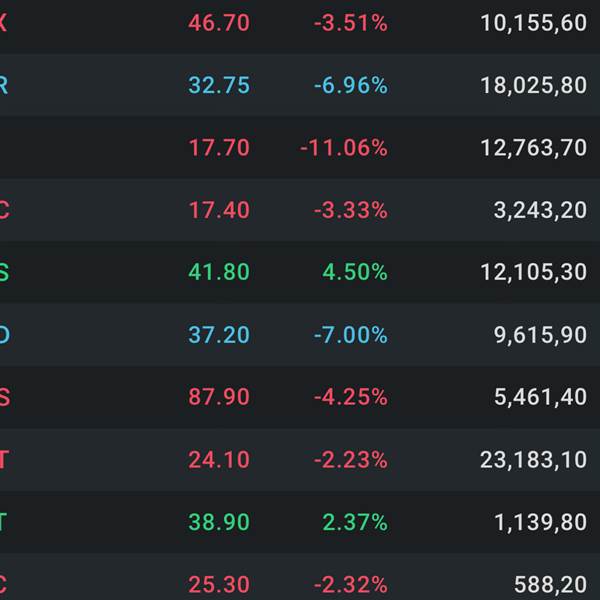Click the 23,183,10 volume figure
The height and width of the screenshot is (600, 600).
click(533, 460)
